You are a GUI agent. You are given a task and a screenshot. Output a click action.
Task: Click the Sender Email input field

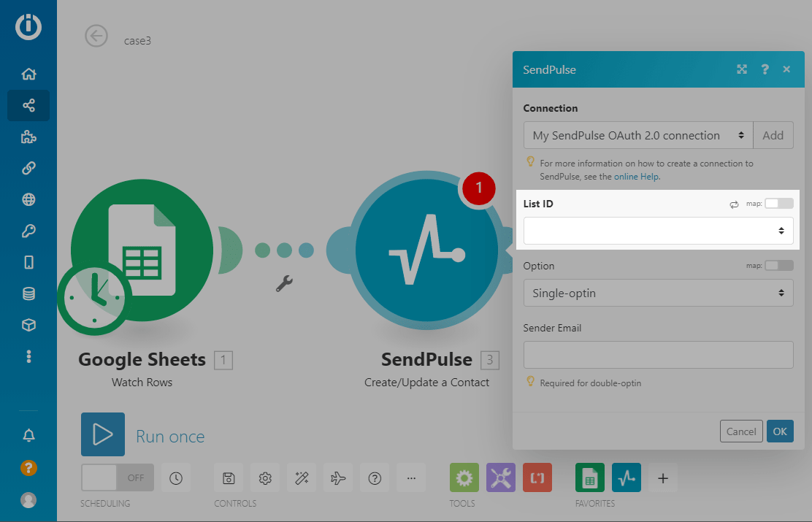click(x=658, y=355)
